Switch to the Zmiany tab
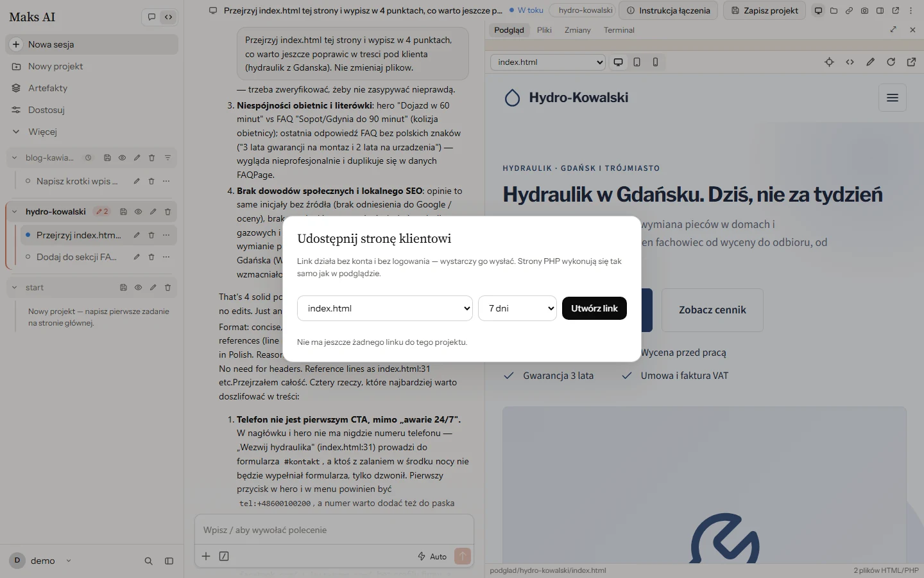The height and width of the screenshot is (578, 924). tap(577, 30)
